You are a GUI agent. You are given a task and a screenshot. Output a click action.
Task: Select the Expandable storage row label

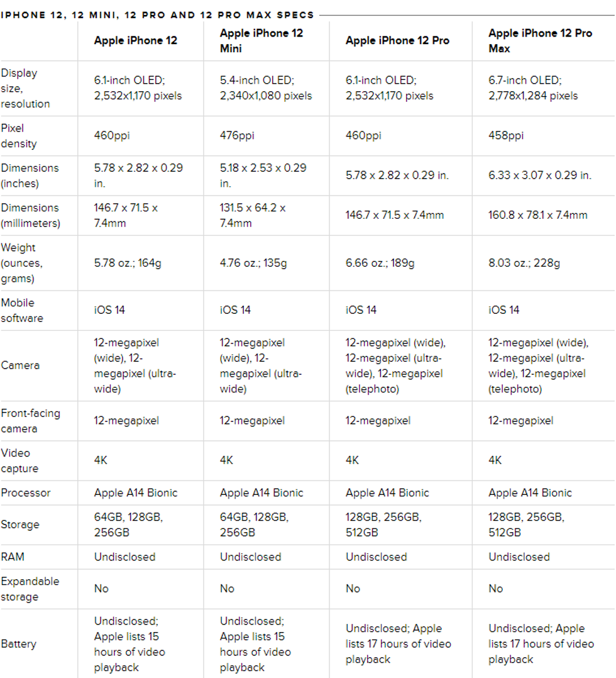(x=30, y=589)
